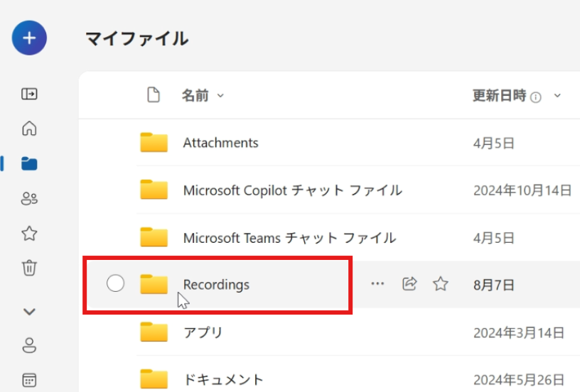Open calendar-style icon at sidebar bottom
Screen dimensions: 580x392
pyautogui.click(x=29, y=380)
